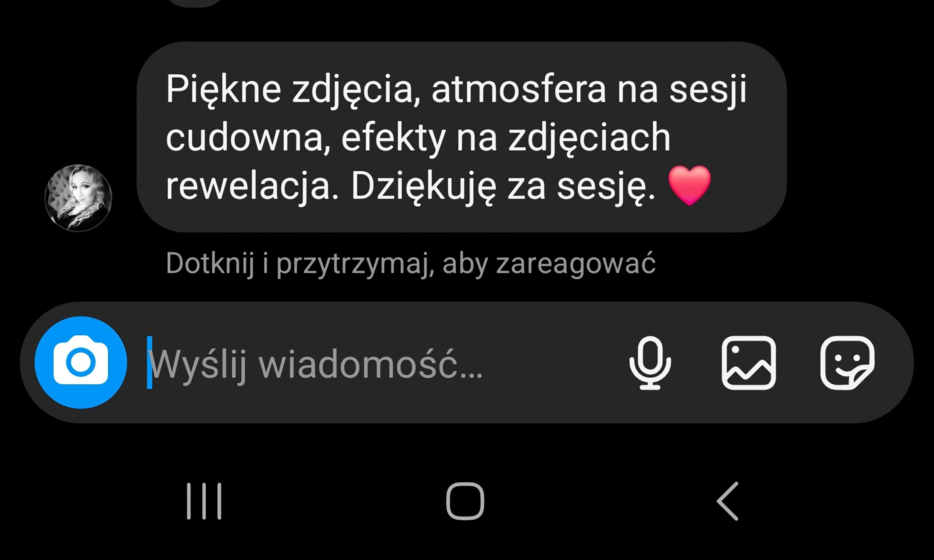Screen dimensions: 934x560
Task: Tap "Dotknij i przytrzymaj, aby zareagować" hint
Action: [x=410, y=264]
